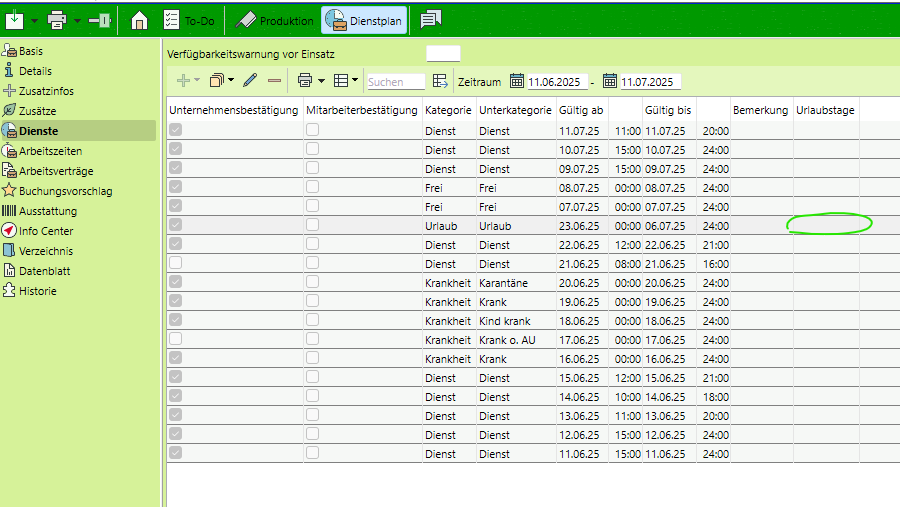
Task: Select Info Center in the sidebar
Action: point(46,231)
